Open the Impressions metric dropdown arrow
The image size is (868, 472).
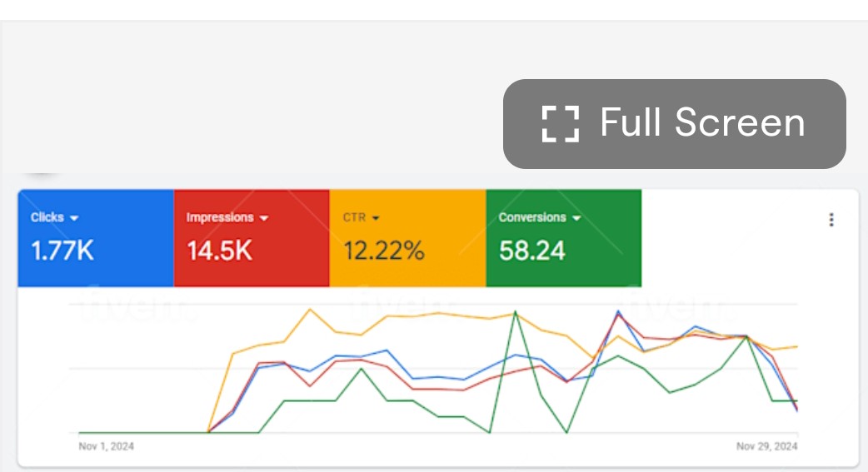pos(264,218)
